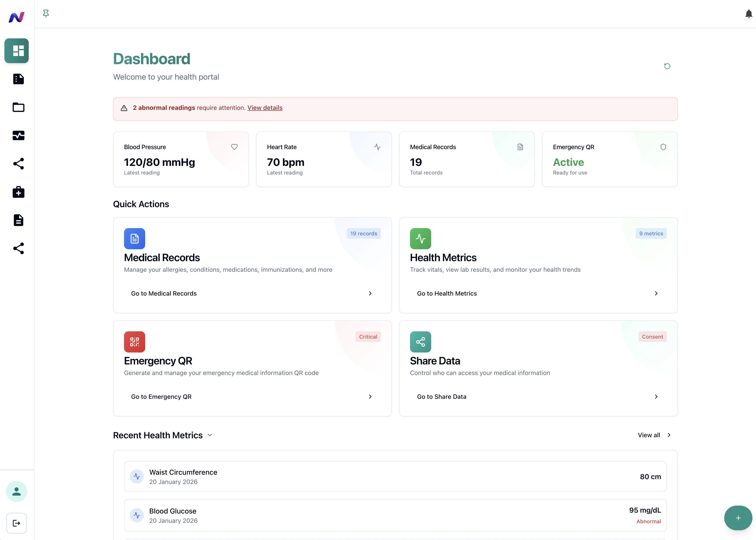
Task: Collapse the Recent Health Metrics section chevron
Action: click(210, 435)
